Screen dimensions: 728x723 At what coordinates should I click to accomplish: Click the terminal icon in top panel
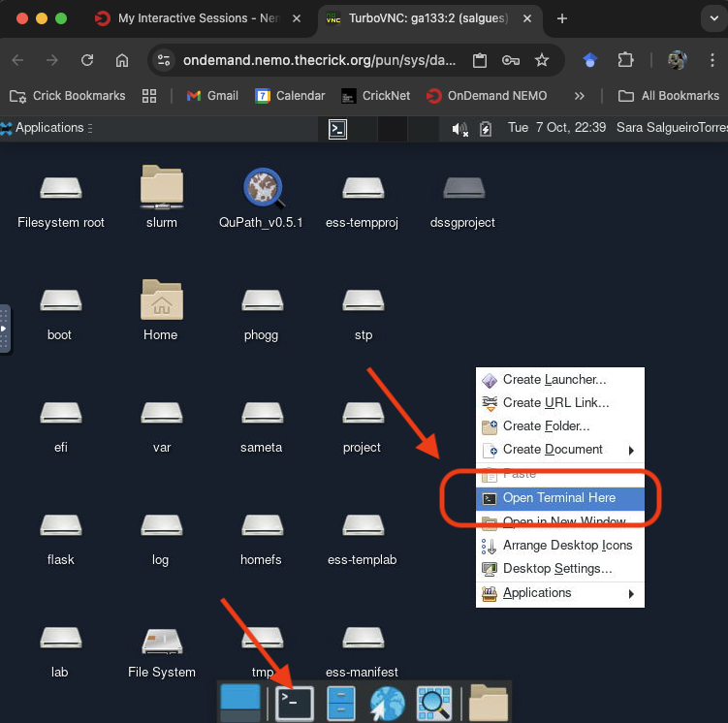point(337,128)
